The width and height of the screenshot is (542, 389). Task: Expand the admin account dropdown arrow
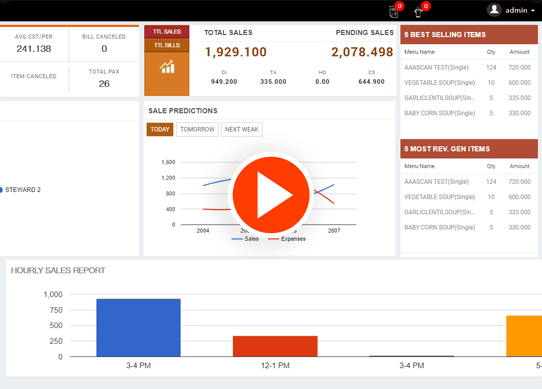(x=533, y=11)
